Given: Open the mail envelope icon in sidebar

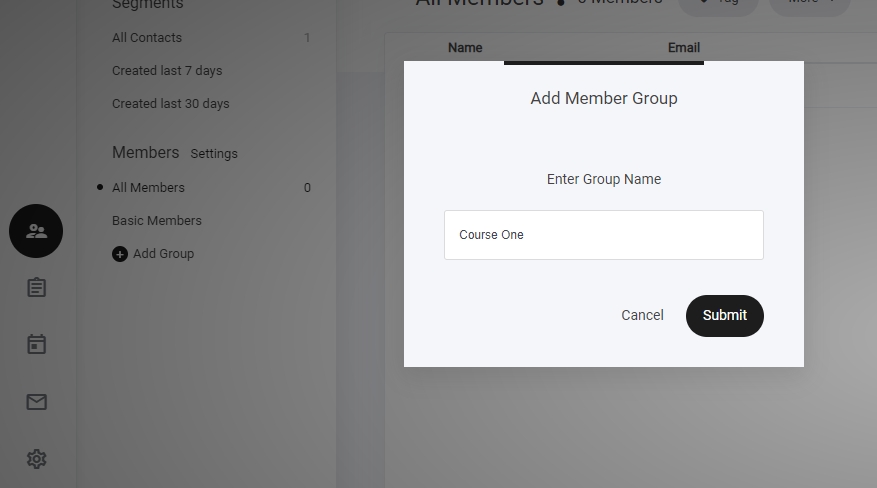Looking at the screenshot, I should coord(36,402).
